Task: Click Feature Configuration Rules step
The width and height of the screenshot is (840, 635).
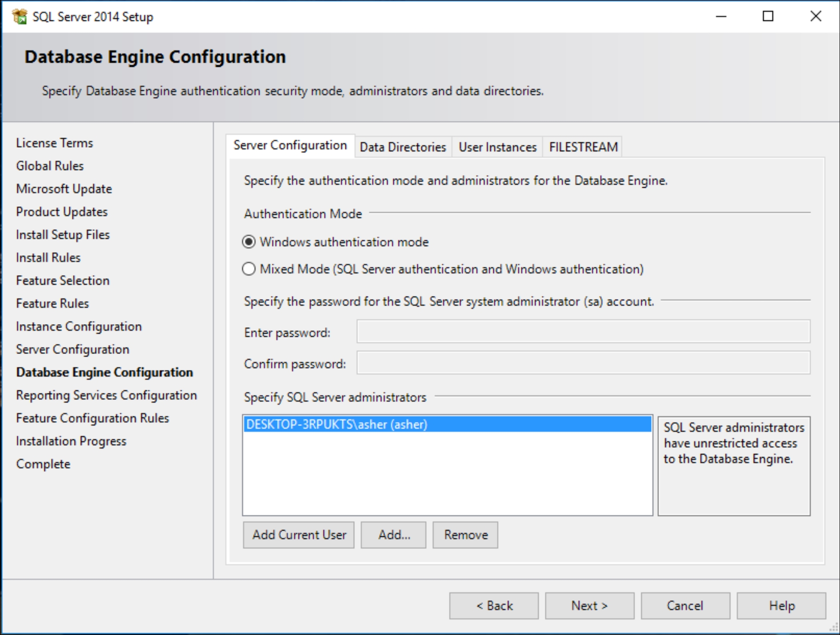Action: pyautogui.click(x=92, y=418)
